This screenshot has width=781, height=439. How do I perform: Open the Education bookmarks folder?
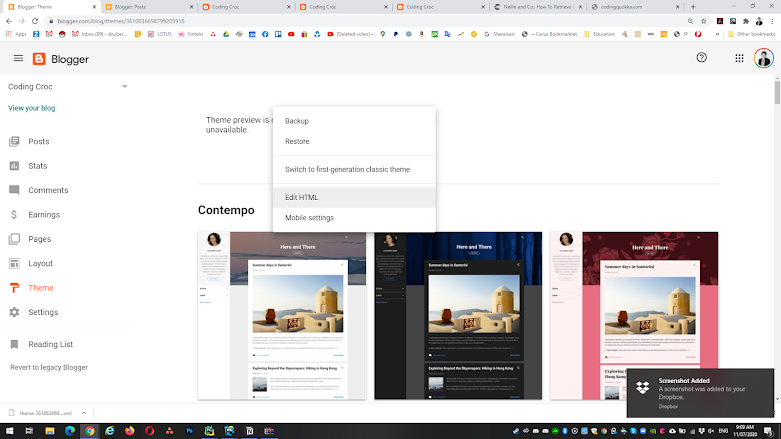pyautogui.click(x=599, y=34)
